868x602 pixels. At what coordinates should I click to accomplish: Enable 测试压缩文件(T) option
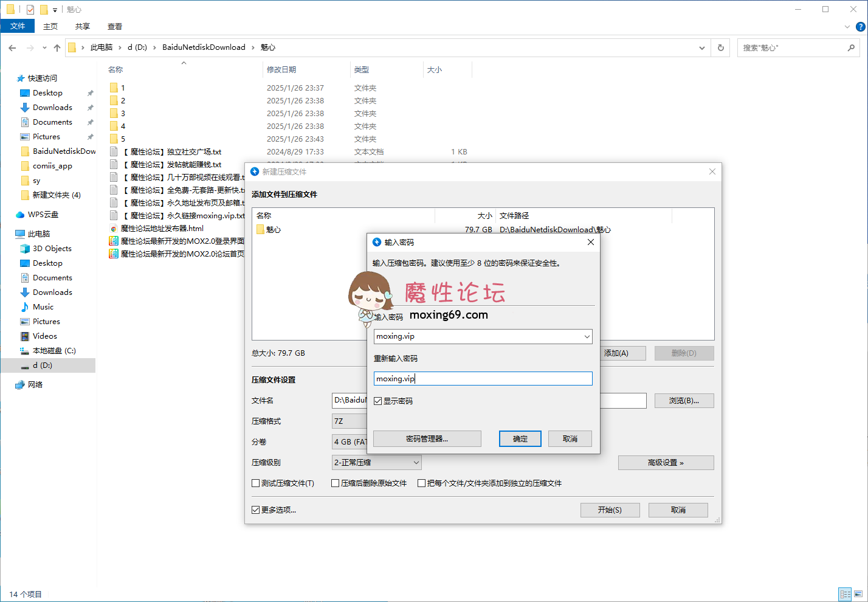click(x=256, y=483)
